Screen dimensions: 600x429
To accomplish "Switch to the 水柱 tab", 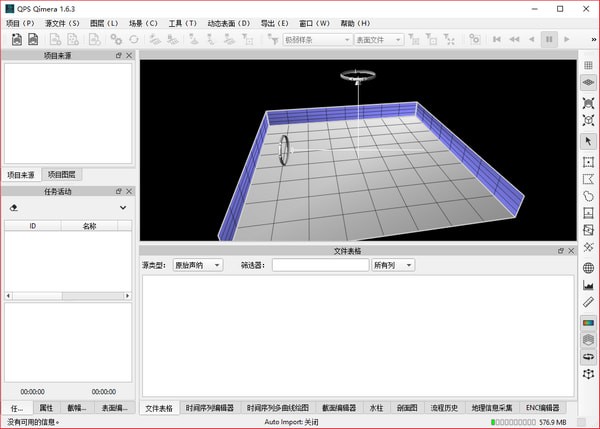I will [x=376, y=408].
